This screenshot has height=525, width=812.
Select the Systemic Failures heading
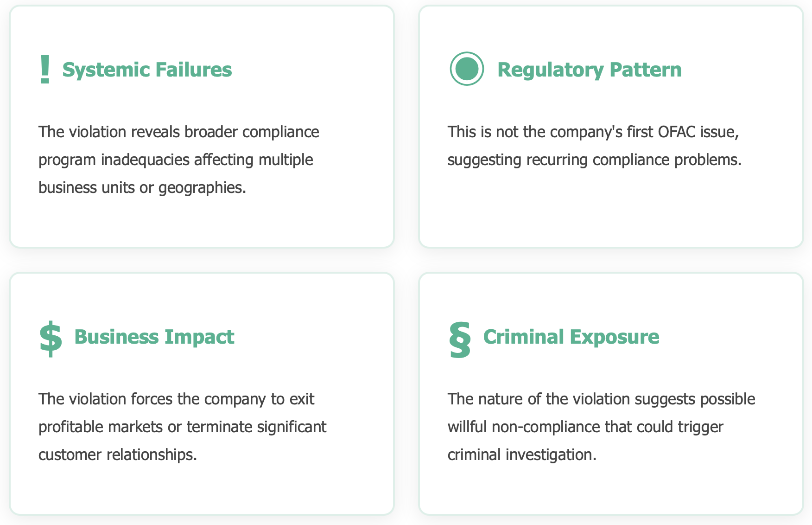(x=147, y=70)
